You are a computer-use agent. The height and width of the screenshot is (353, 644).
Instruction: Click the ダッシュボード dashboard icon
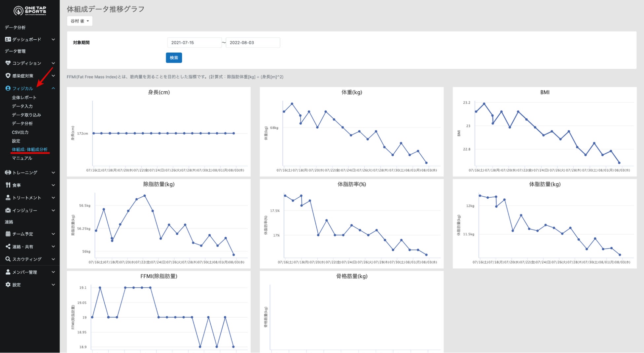[8, 39]
